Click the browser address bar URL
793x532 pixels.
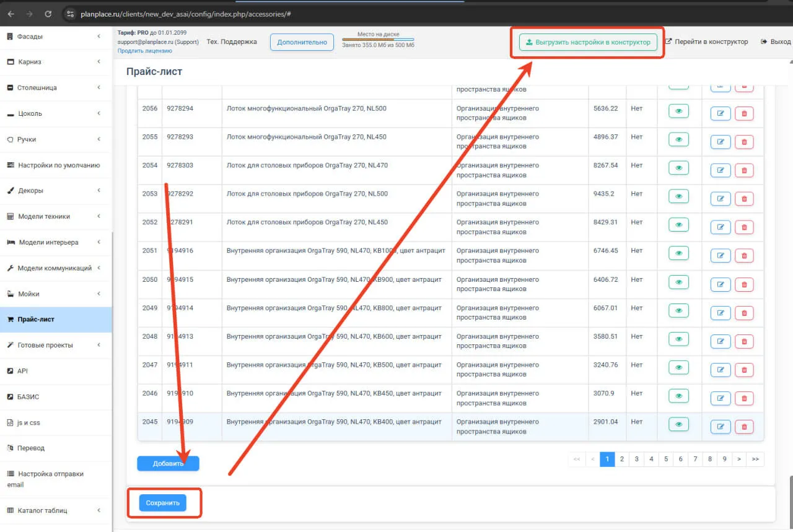pos(186,14)
